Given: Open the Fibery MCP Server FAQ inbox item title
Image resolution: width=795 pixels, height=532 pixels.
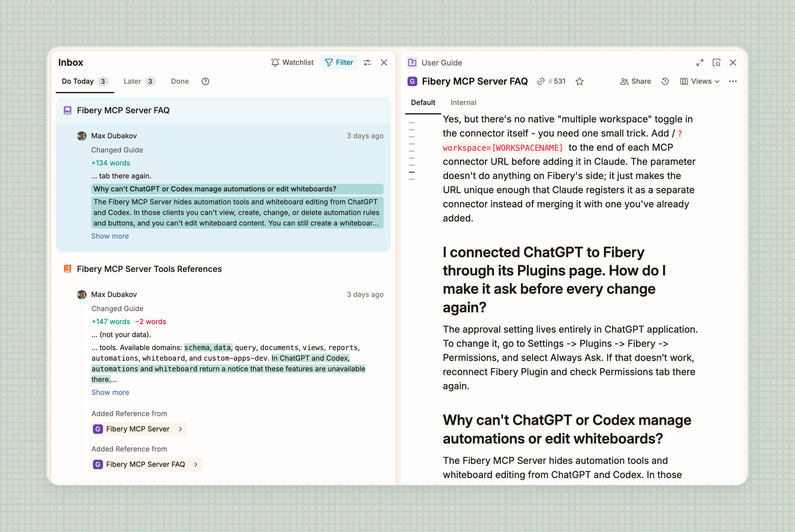Looking at the screenshot, I should (x=123, y=110).
